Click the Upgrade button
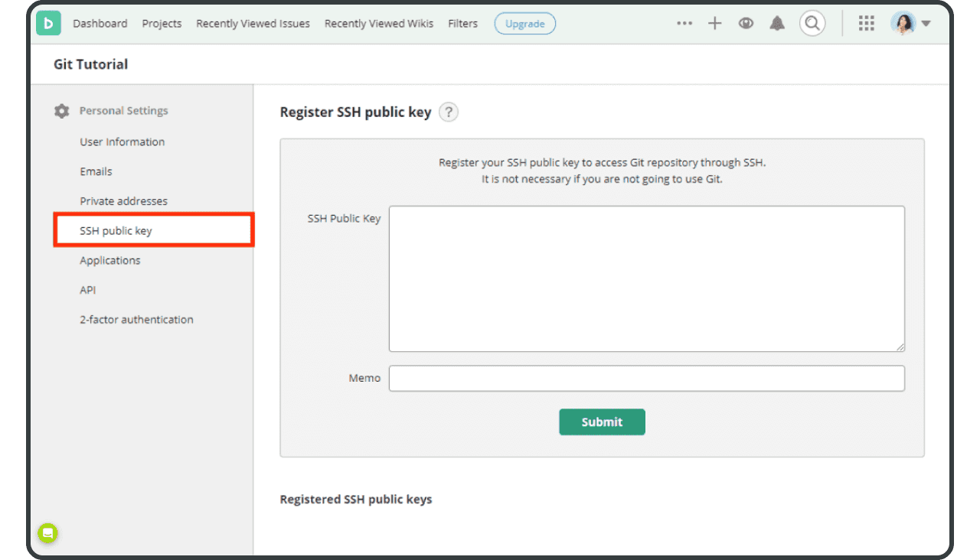 [x=524, y=24]
